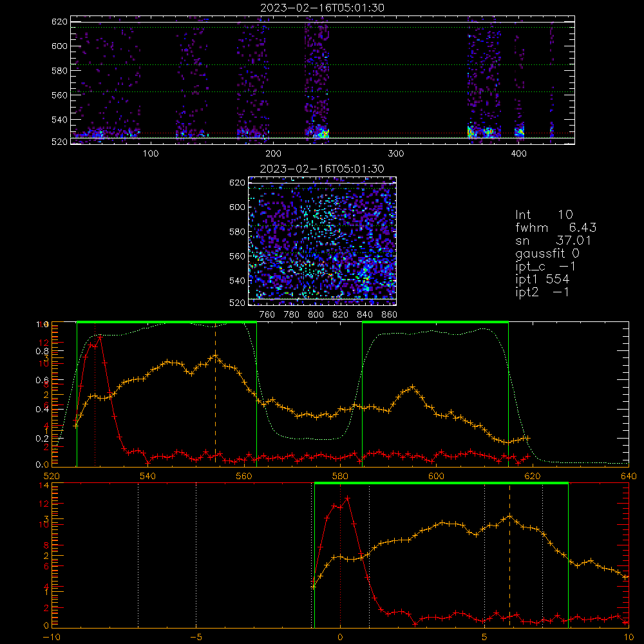Click x-axis label 560 of the upper profile plot

[244, 477]
